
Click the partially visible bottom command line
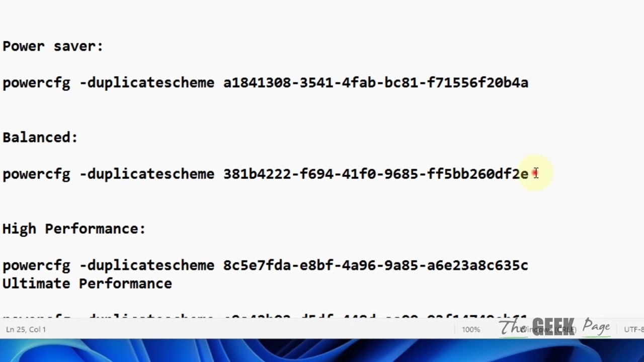pyautogui.click(x=265, y=318)
